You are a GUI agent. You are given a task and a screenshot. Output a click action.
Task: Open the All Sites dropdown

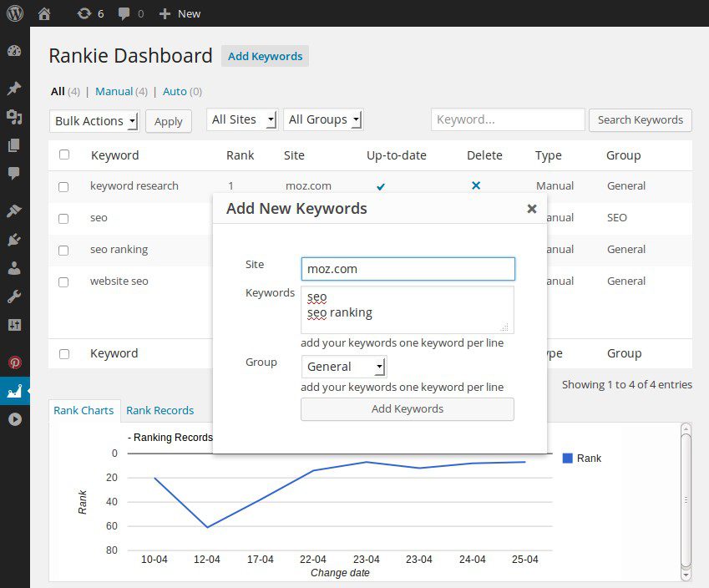241,119
